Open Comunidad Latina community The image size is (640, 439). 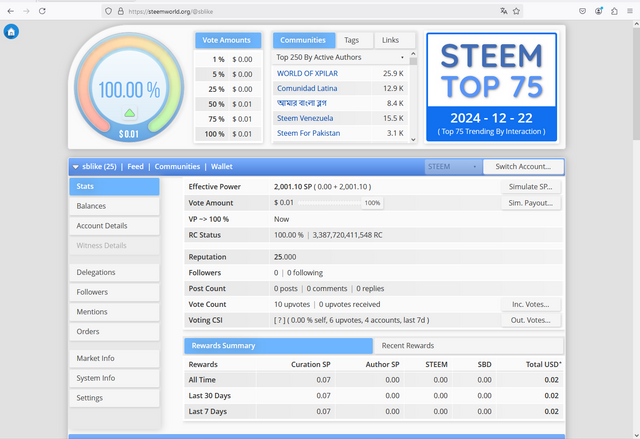(307, 89)
